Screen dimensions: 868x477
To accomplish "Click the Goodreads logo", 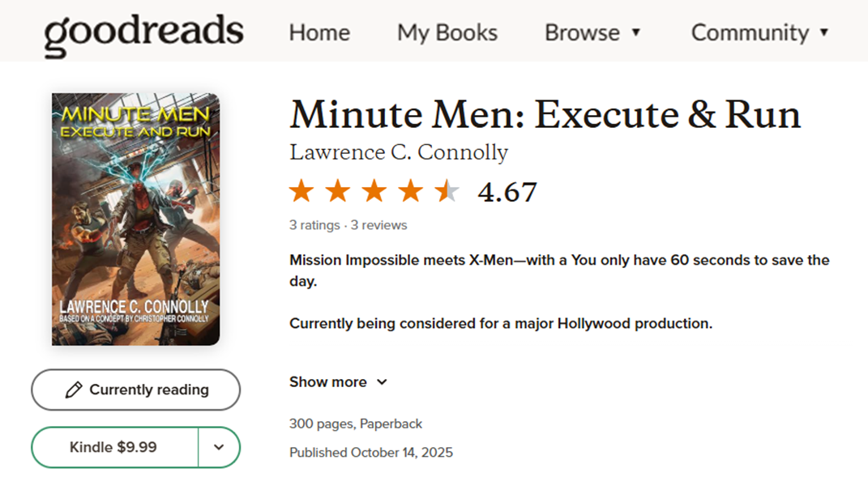I will pyautogui.click(x=143, y=34).
